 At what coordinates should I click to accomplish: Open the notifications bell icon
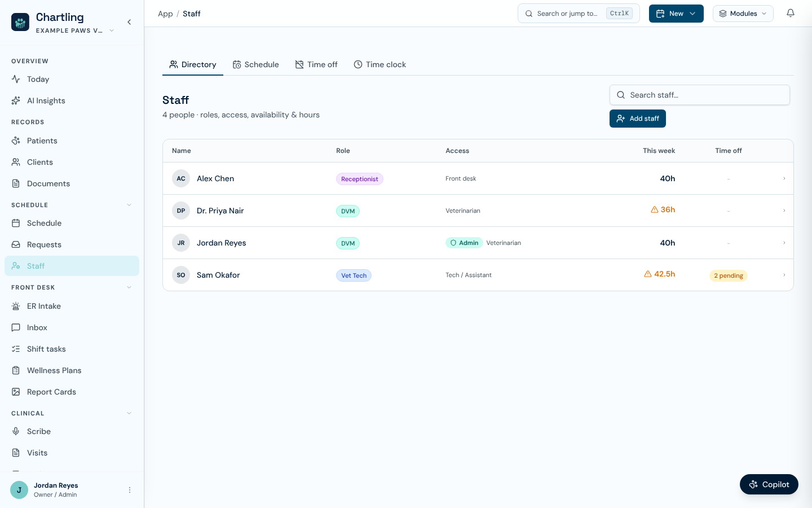(791, 14)
